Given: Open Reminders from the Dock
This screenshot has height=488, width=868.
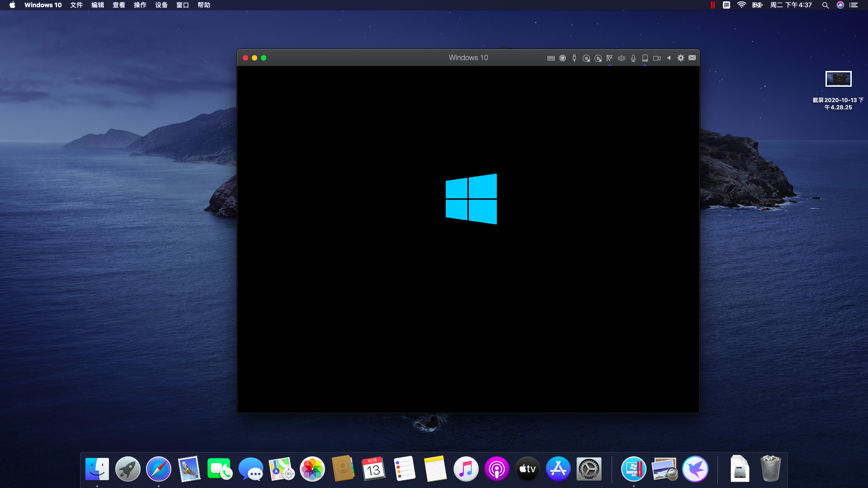Looking at the screenshot, I should coord(405,469).
